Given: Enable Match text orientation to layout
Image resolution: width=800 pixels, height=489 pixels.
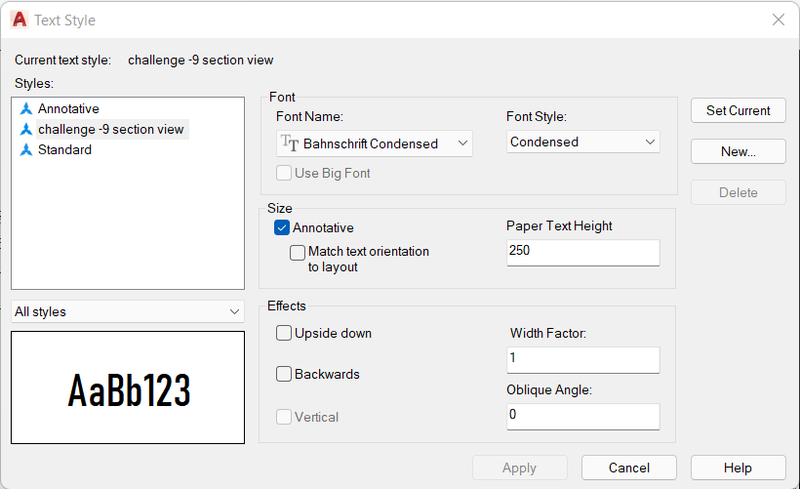Looking at the screenshot, I should coord(297,252).
